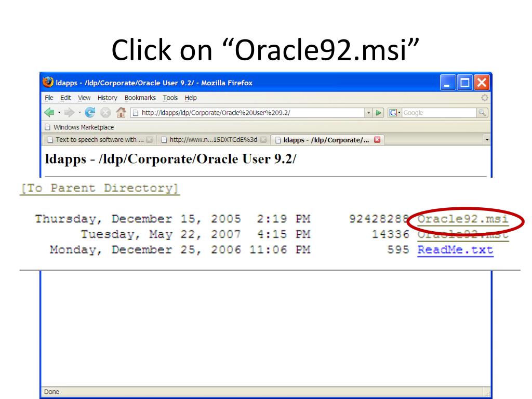Click the Oracle92.msi link
Screen dimensions: 532x399
(462, 219)
